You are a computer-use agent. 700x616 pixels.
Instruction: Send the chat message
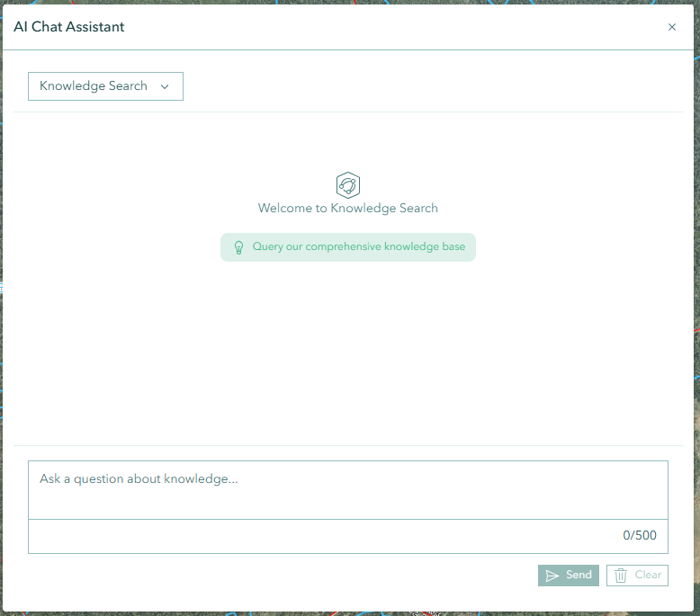point(568,575)
